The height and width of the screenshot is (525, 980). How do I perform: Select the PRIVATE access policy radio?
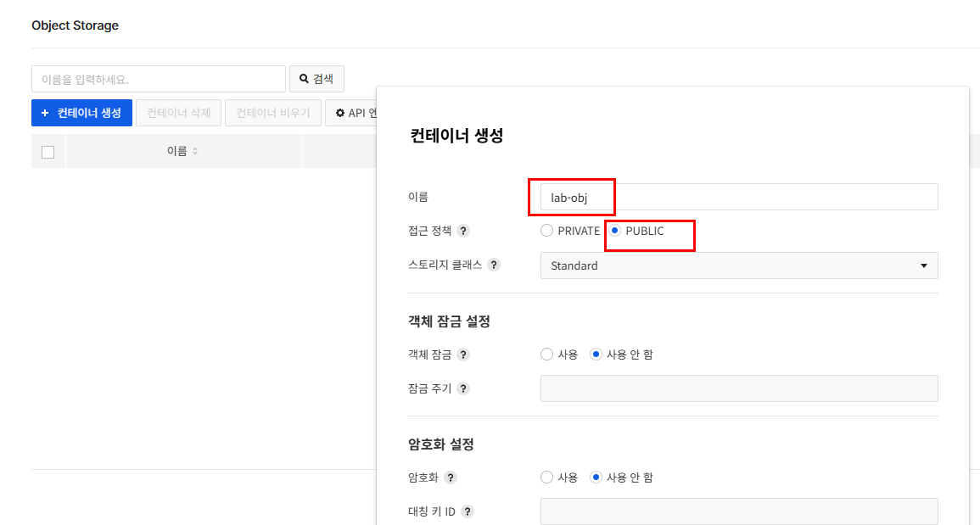(547, 231)
